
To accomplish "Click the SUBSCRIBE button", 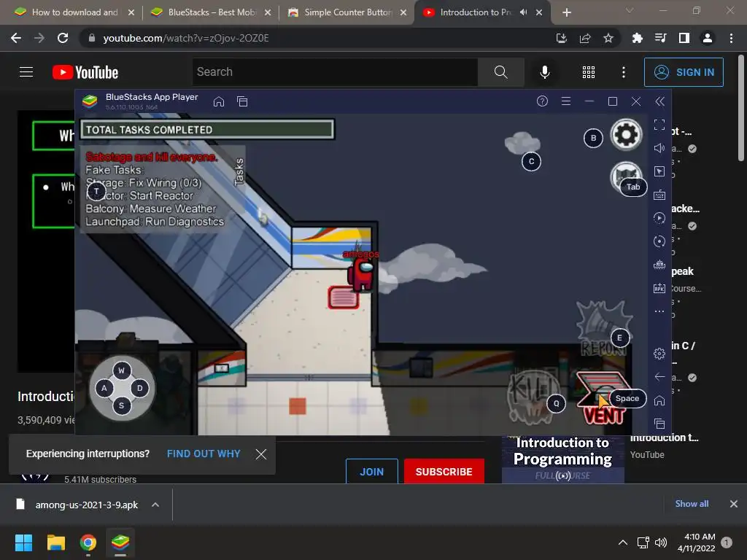I will tap(444, 472).
